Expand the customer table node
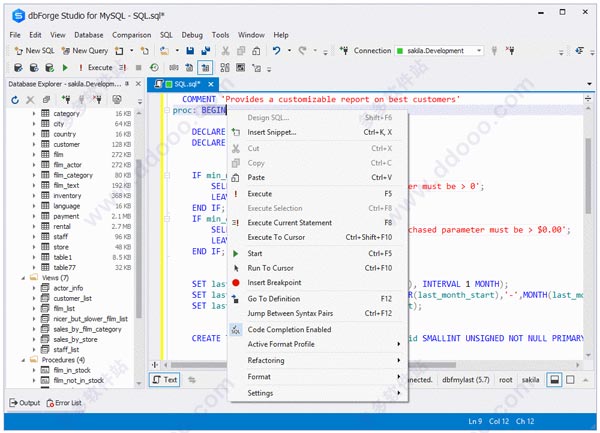This screenshot has width=600, height=433. [x=34, y=144]
